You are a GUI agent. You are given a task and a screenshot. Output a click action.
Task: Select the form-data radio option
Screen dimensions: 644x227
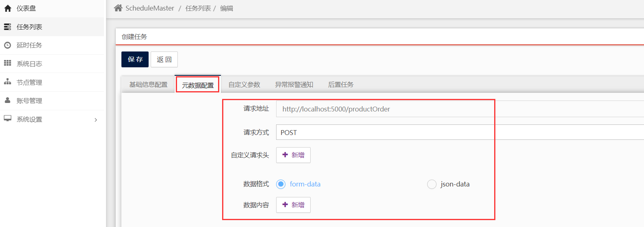pyautogui.click(x=281, y=184)
